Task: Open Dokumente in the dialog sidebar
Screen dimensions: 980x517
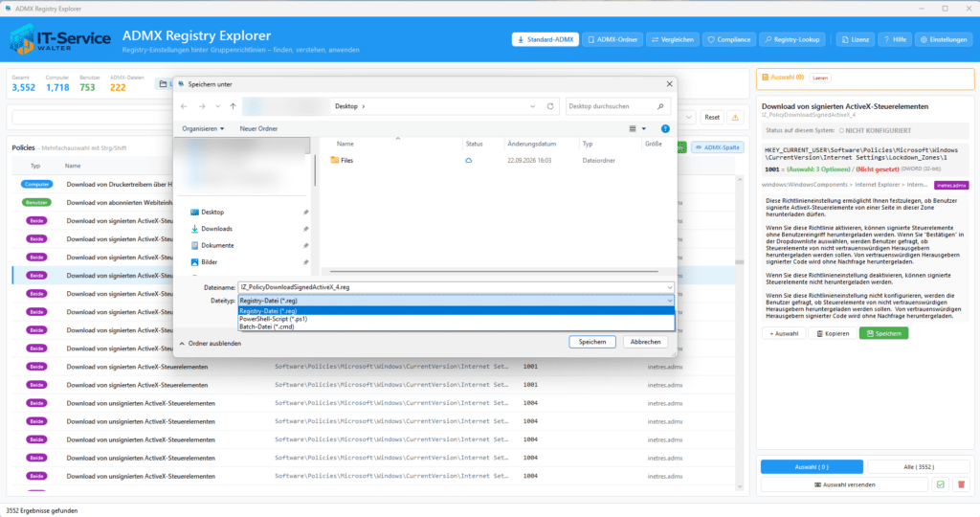Action: [217, 246]
